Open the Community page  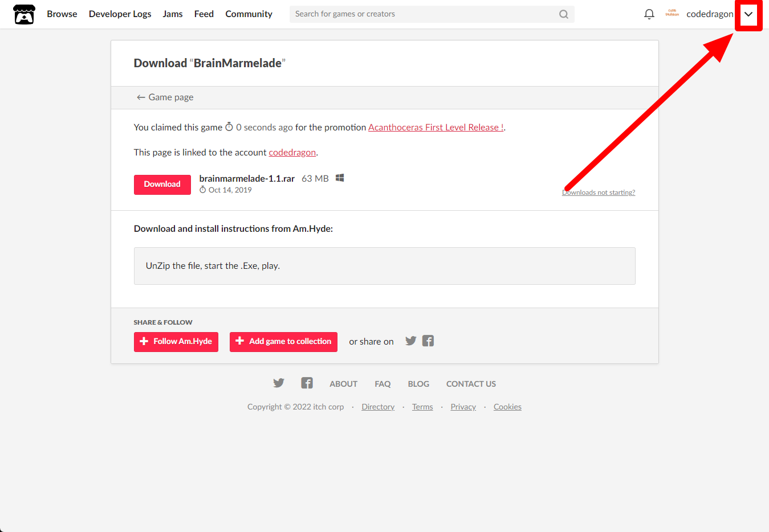pyautogui.click(x=249, y=14)
